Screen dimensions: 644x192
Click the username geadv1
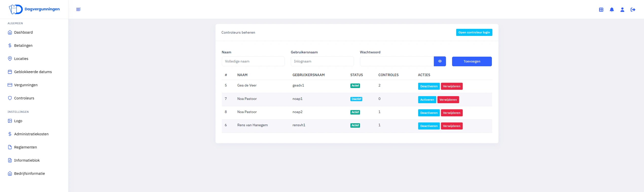coord(298,86)
